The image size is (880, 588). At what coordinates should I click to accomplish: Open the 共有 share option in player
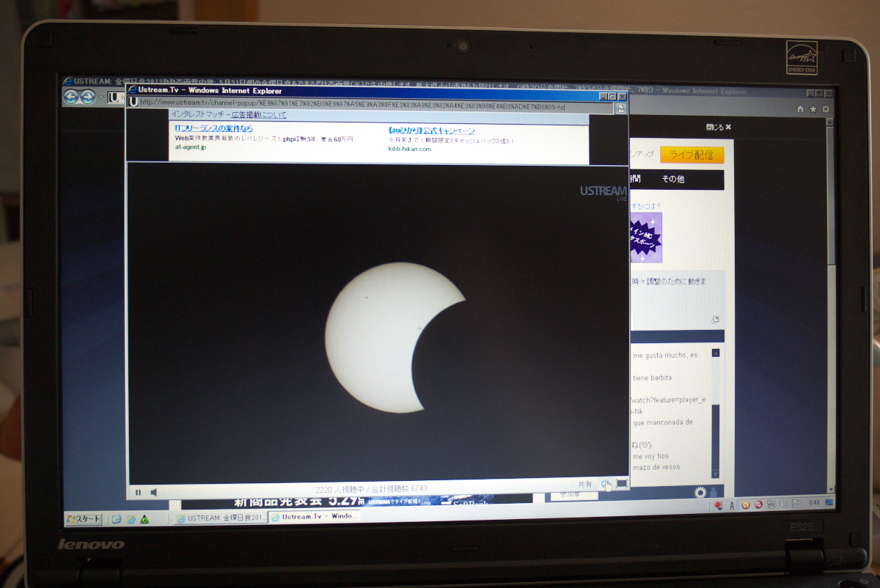pos(584,485)
